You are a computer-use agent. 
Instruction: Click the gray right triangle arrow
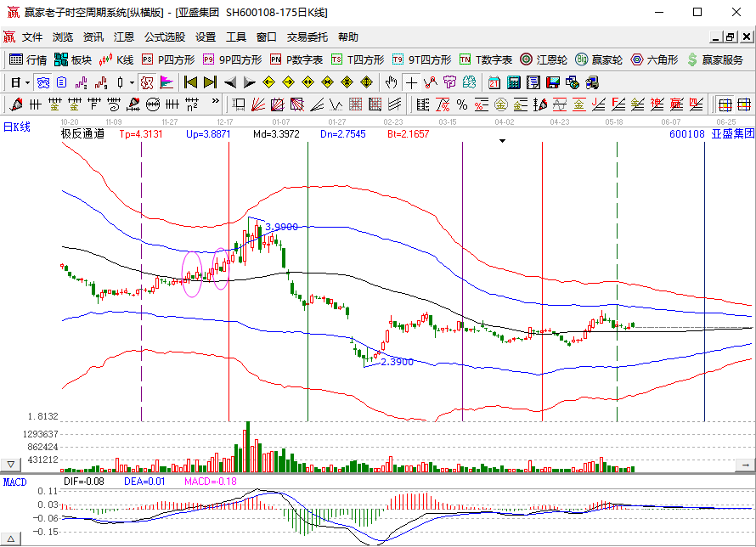pos(249,83)
